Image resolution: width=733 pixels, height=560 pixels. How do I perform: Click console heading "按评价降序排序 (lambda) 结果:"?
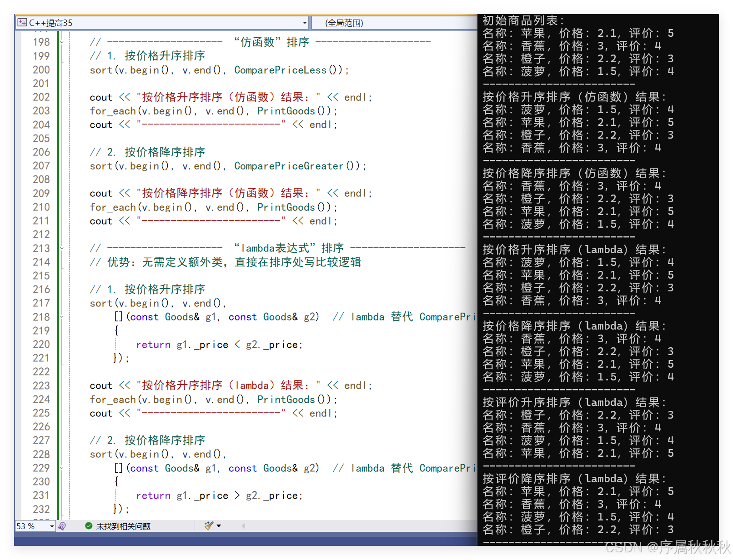pos(574,479)
